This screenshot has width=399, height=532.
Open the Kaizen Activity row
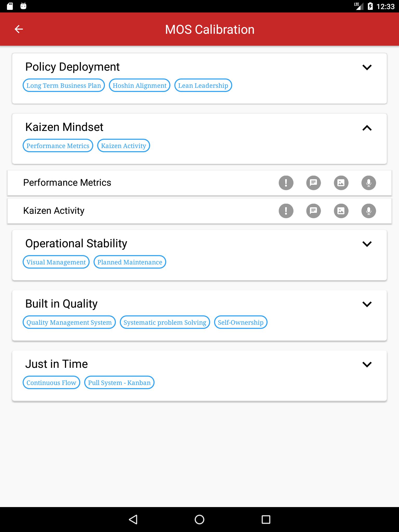pyautogui.click(x=199, y=211)
